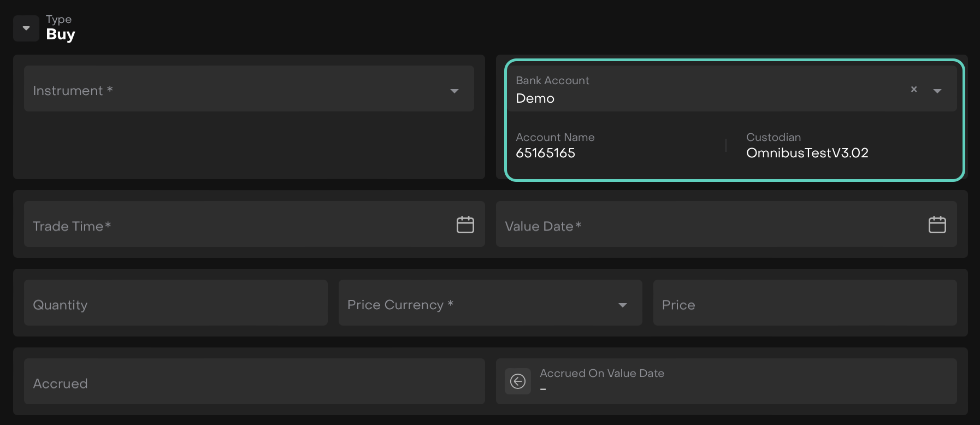This screenshot has height=425, width=980.
Task: Open the Trade Time calendar picker icon
Action: coord(465,225)
